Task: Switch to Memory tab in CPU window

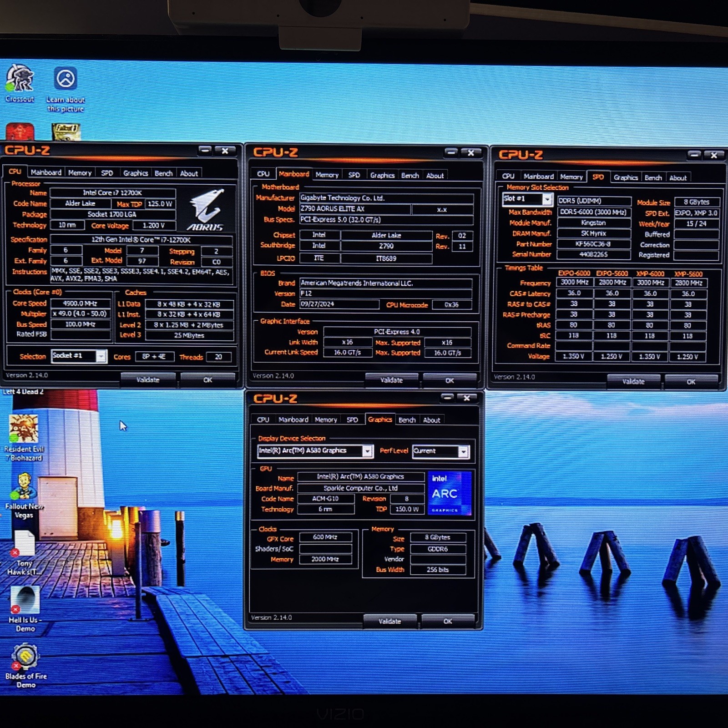Action: point(80,173)
